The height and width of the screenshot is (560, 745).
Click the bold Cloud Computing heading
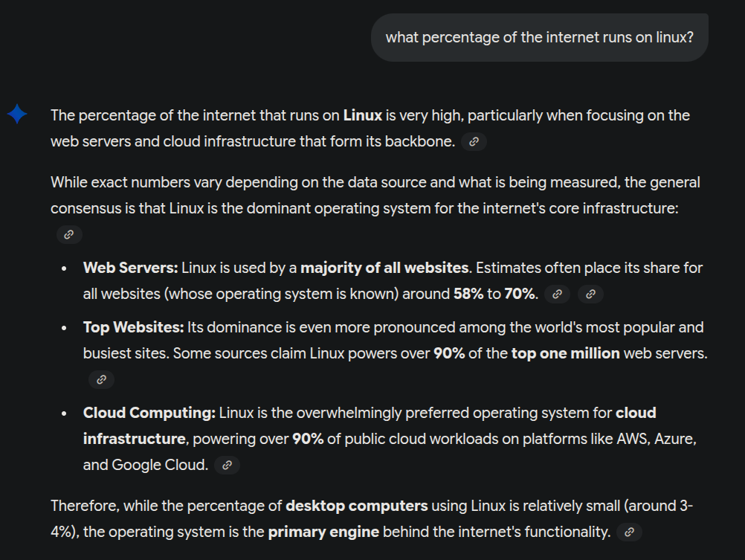click(149, 413)
